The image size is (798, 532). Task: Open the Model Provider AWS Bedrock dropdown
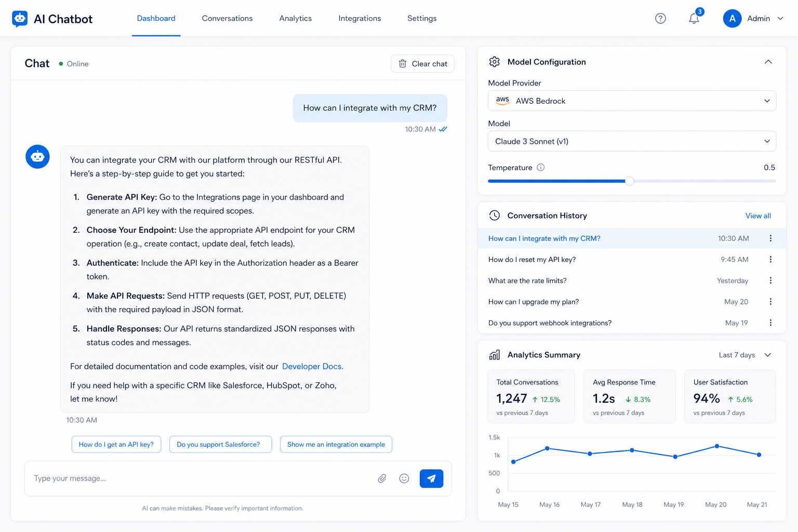tap(632, 101)
